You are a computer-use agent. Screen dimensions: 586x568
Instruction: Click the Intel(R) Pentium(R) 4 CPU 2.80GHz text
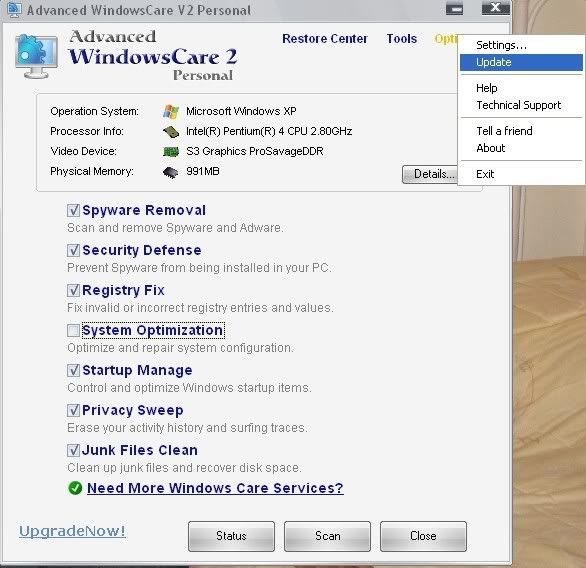[269, 132]
